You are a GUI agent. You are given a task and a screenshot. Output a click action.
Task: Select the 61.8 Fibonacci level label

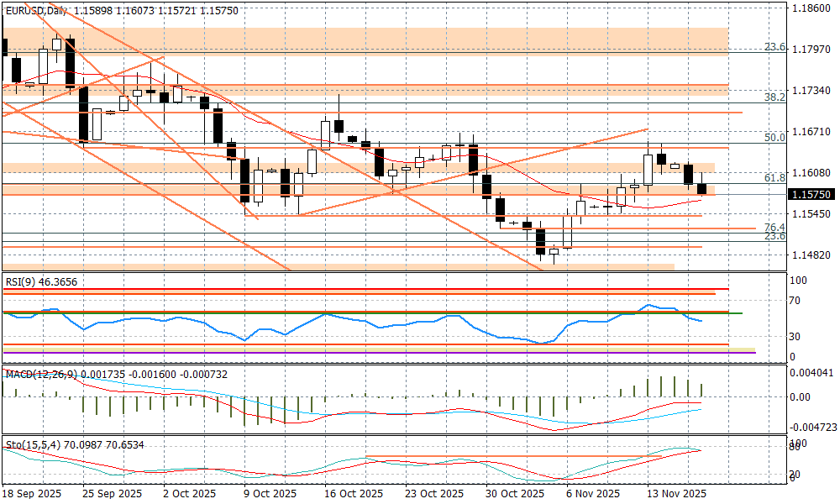[774, 178]
